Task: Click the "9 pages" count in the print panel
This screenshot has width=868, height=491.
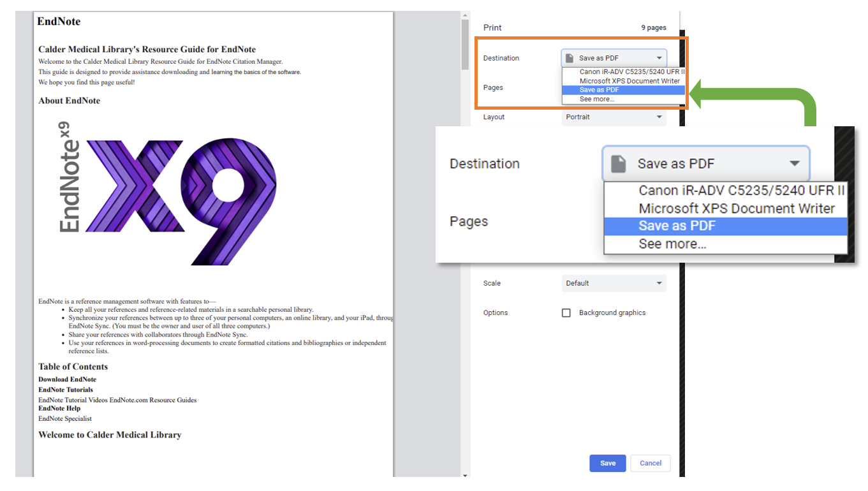Action: tap(654, 28)
